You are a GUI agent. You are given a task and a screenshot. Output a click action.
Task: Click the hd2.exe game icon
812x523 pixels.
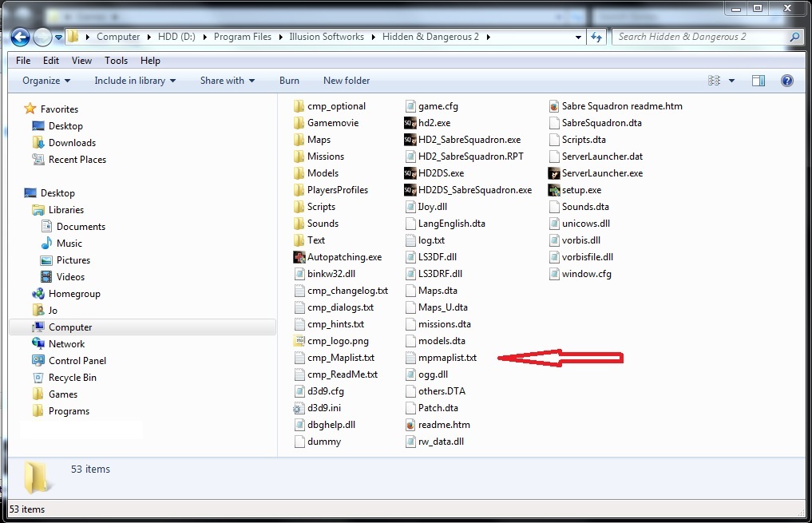[x=410, y=123]
